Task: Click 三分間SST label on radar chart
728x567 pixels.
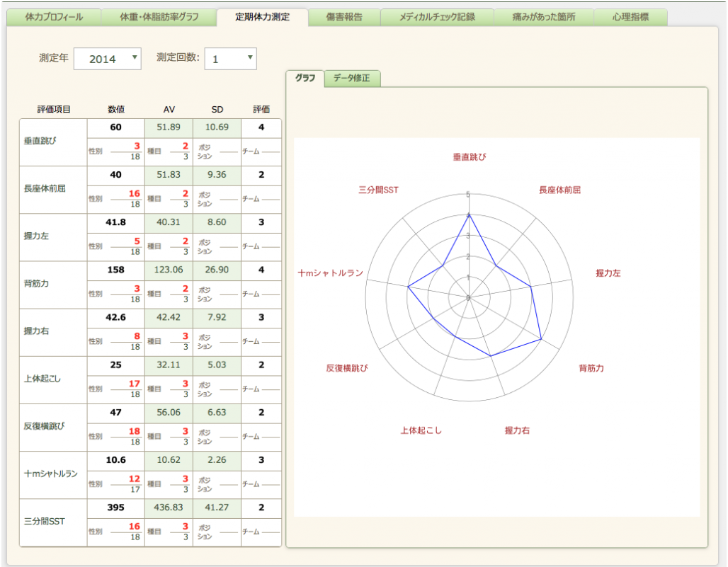Action: 379,190
